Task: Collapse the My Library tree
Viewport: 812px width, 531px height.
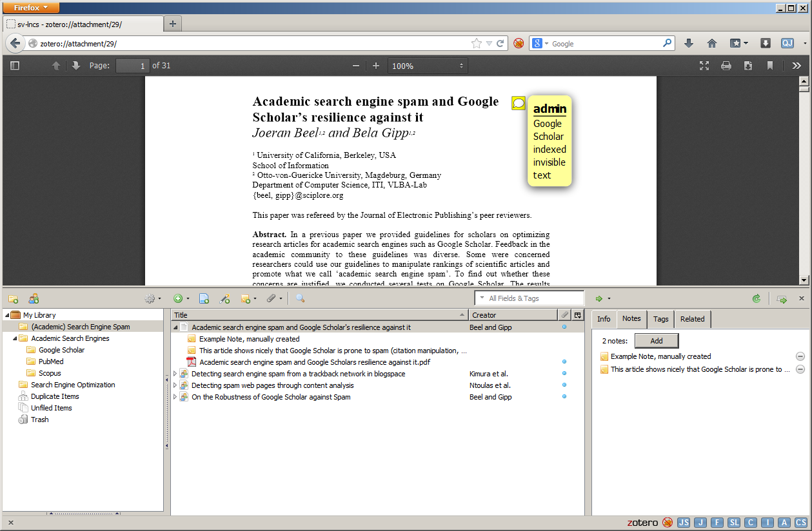Action: [6, 315]
